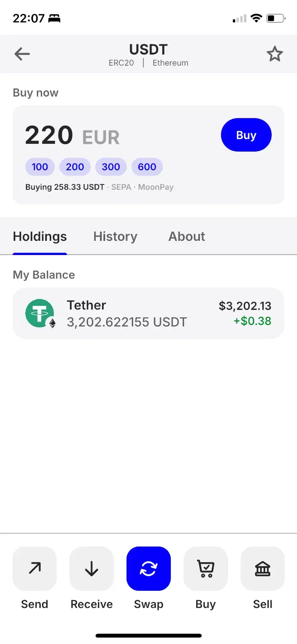This screenshot has height=644, width=297.
Task: Tap the Sell bank icon
Action: click(263, 568)
